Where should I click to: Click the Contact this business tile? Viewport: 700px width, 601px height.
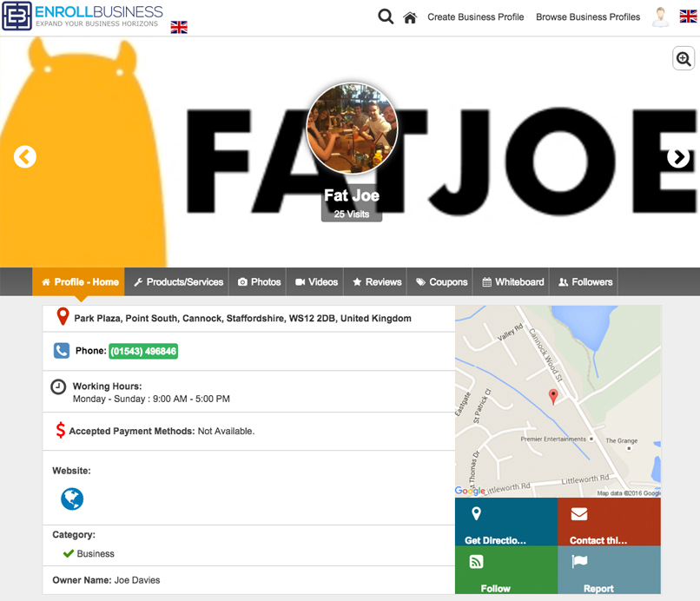(610, 521)
